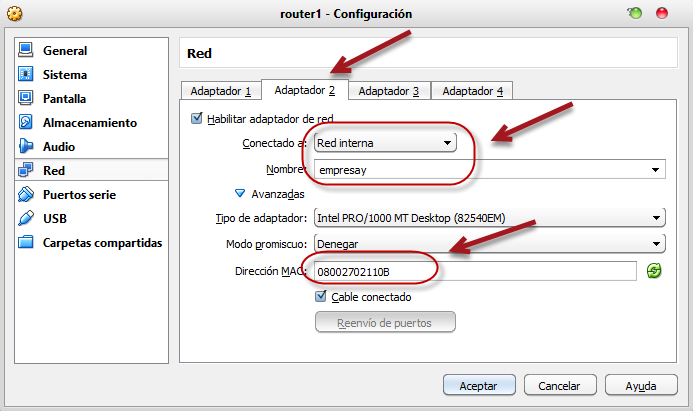Open the Pantalla display icon
The height and width of the screenshot is (411, 693).
(x=26, y=99)
